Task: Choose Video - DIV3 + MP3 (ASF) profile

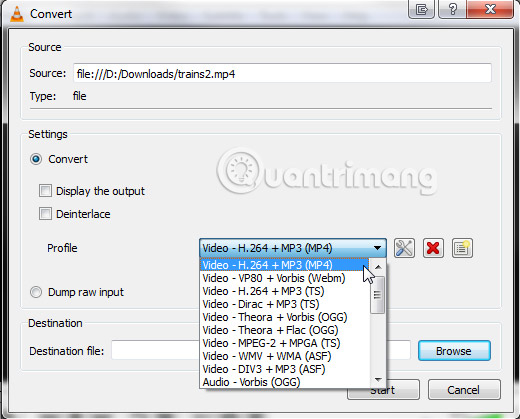Action: 284,369
